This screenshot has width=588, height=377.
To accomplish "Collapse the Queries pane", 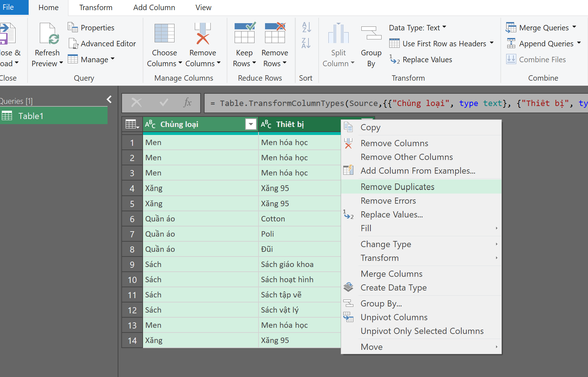I will click(x=109, y=99).
